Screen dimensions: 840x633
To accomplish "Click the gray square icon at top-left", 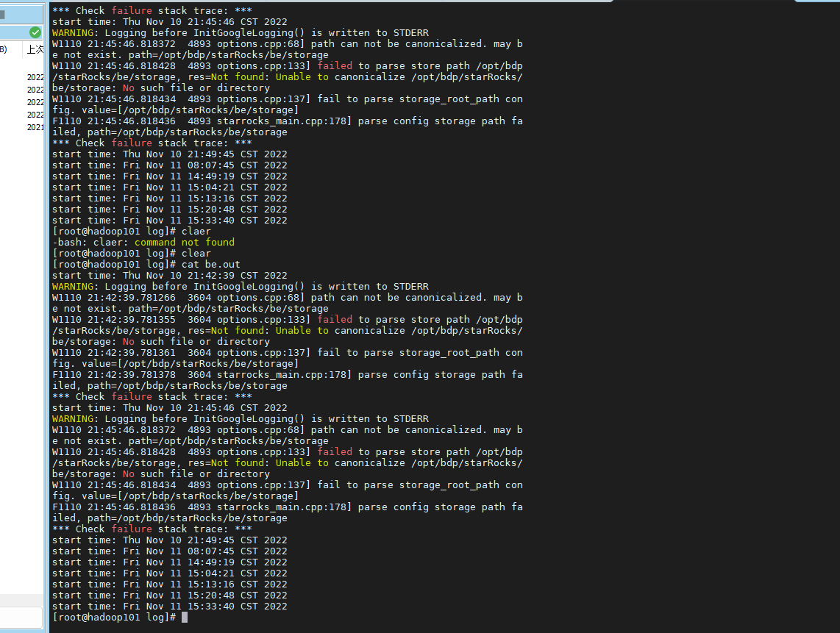I will pyautogui.click(x=2, y=14).
